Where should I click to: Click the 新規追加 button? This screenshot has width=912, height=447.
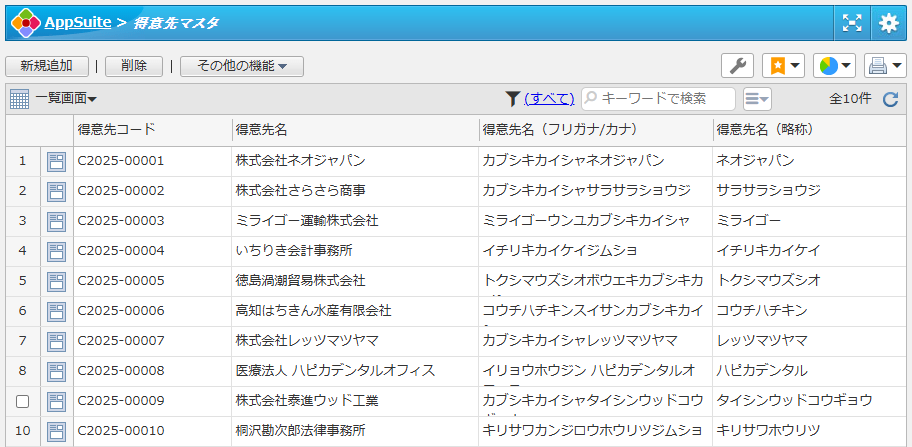46,66
